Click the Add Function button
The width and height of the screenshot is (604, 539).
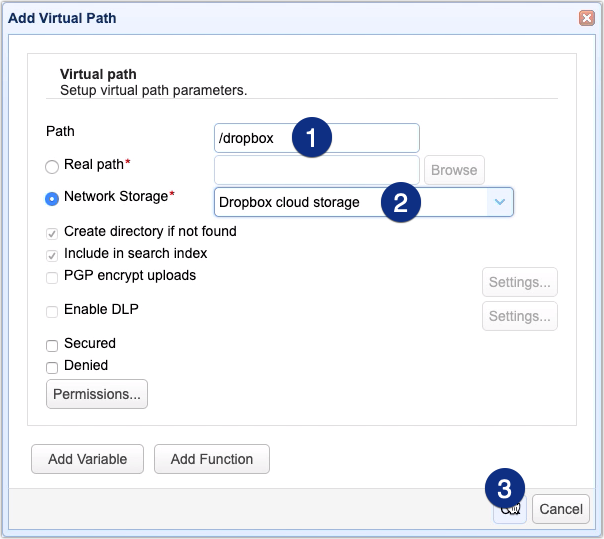tap(212, 459)
